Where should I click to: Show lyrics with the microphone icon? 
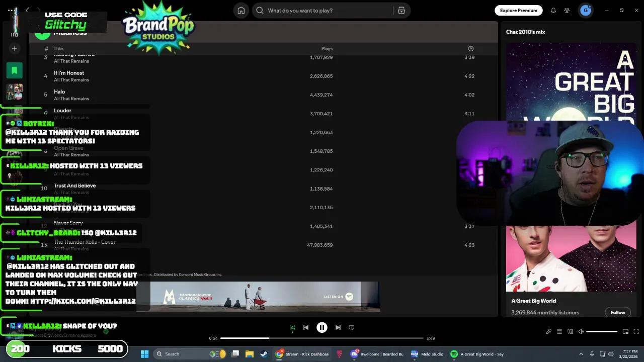548,332
